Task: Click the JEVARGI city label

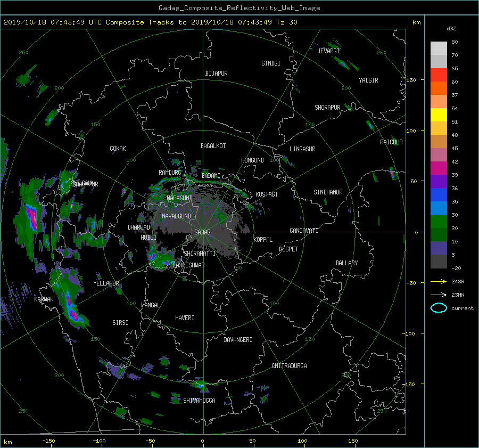Action: coord(329,51)
